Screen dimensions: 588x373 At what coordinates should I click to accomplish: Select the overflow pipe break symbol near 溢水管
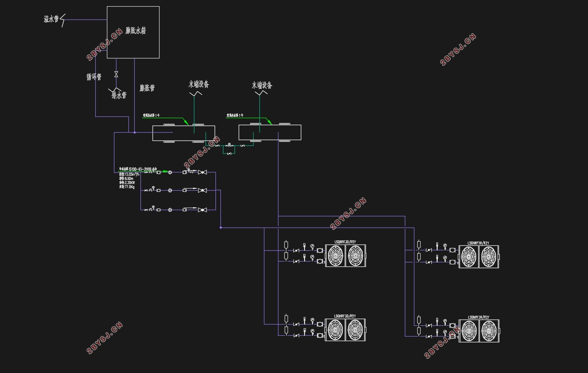[x=63, y=20]
